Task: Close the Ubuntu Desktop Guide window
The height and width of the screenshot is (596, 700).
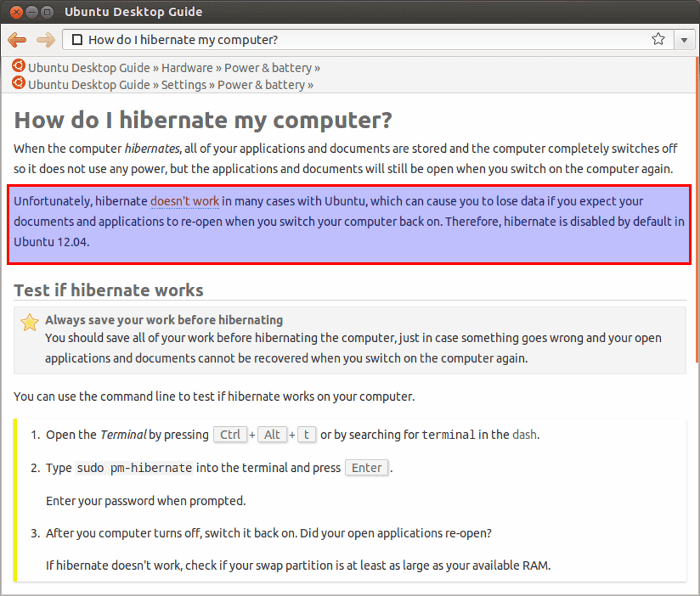Action: point(17,12)
